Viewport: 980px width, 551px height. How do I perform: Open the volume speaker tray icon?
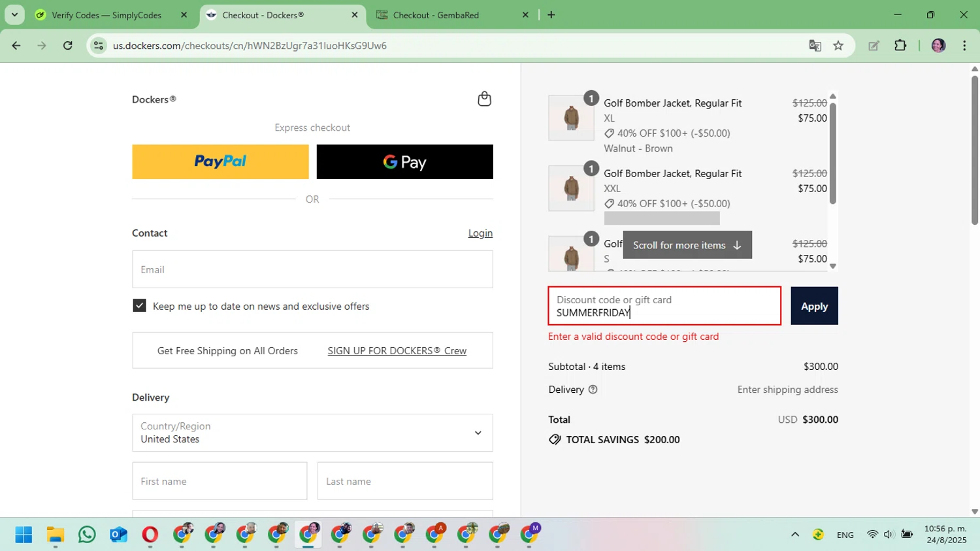tap(888, 535)
